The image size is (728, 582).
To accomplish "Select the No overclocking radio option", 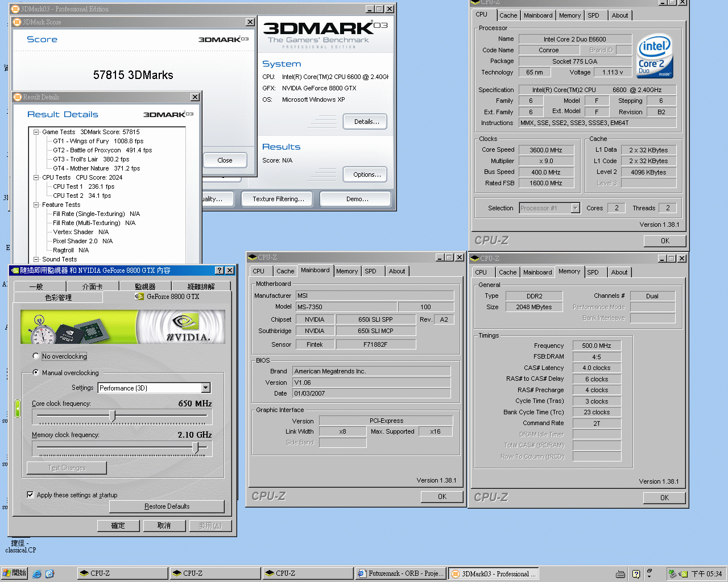I will coord(36,356).
